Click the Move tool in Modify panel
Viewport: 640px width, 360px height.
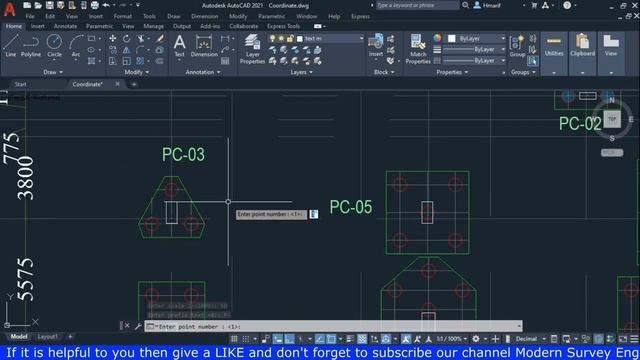pos(113,38)
